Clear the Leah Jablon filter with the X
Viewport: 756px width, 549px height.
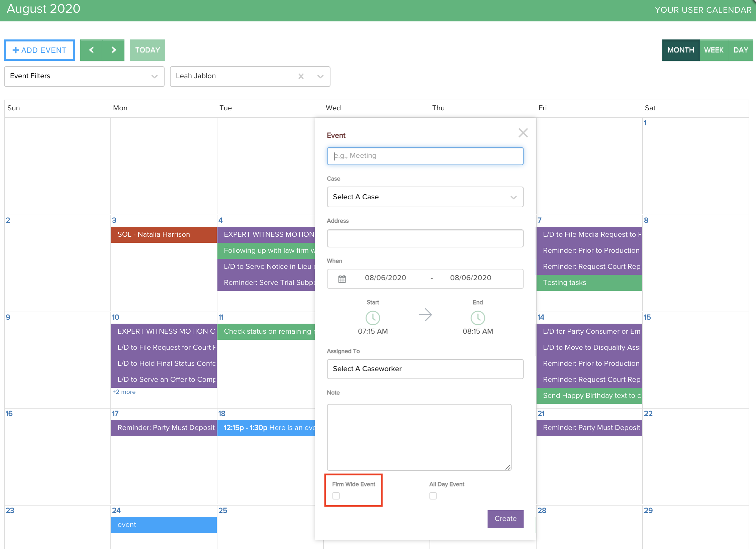[301, 76]
